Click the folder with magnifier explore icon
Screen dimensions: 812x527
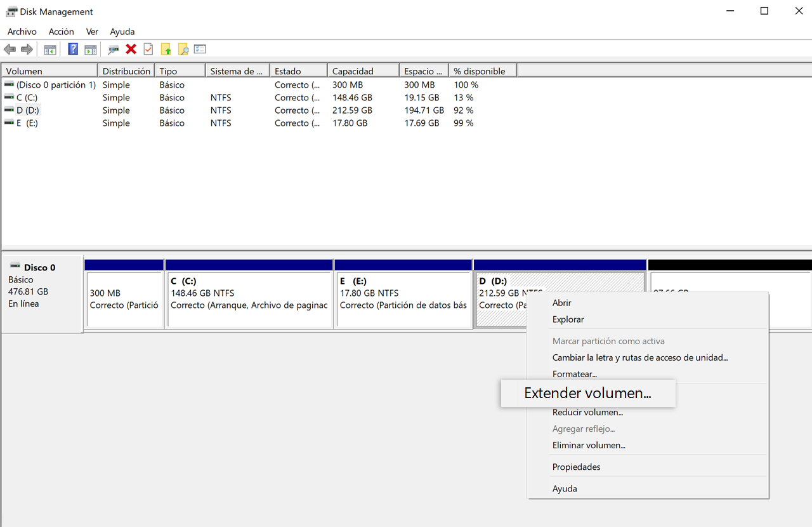(x=183, y=50)
